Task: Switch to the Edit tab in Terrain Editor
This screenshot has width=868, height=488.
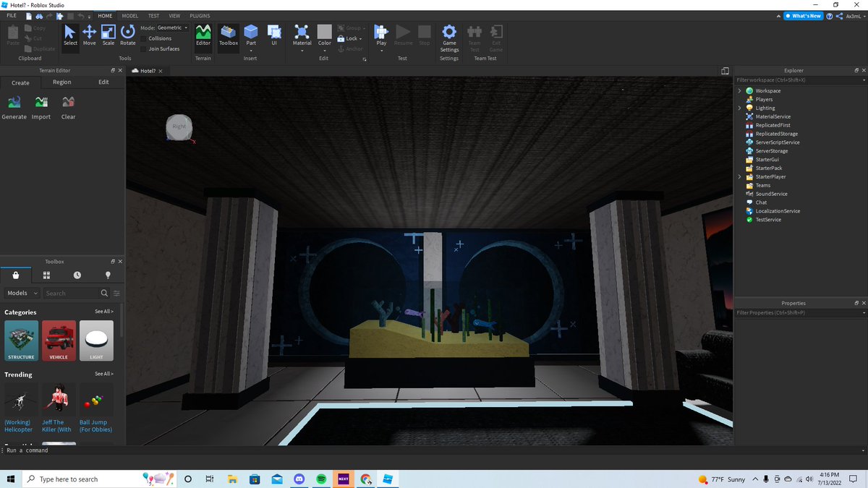Action: pos(103,82)
